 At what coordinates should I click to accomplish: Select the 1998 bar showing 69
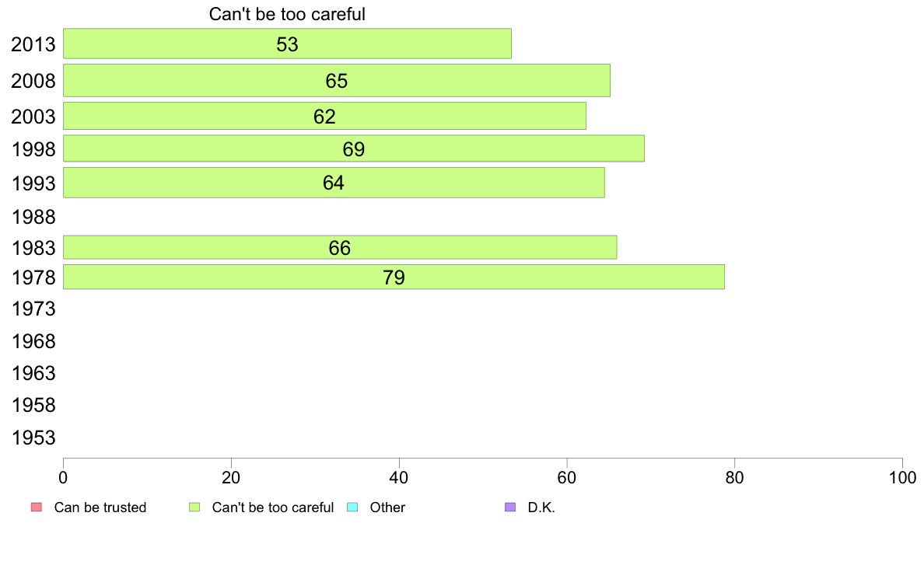[354, 148]
